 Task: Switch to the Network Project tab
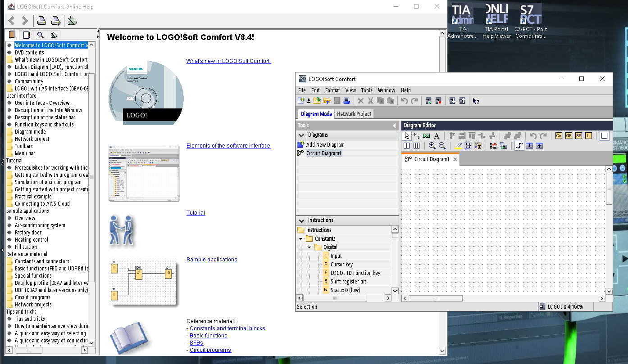(x=354, y=114)
